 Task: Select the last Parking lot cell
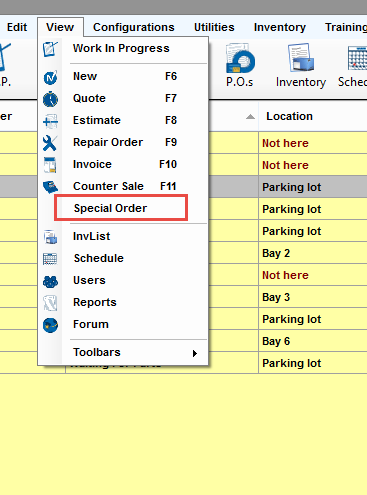tap(313, 363)
